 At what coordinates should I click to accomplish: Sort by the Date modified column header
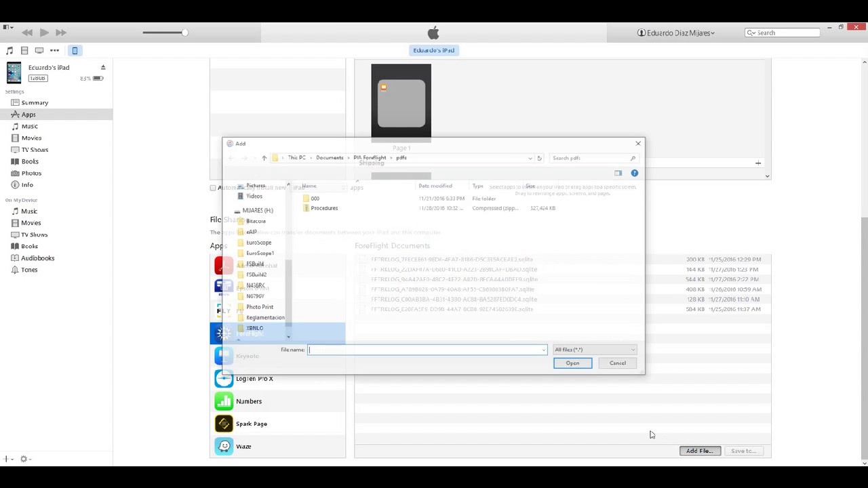click(435, 186)
